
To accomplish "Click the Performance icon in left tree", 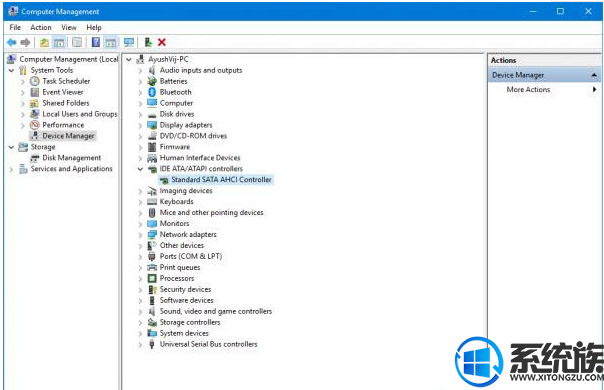I will click(x=35, y=125).
